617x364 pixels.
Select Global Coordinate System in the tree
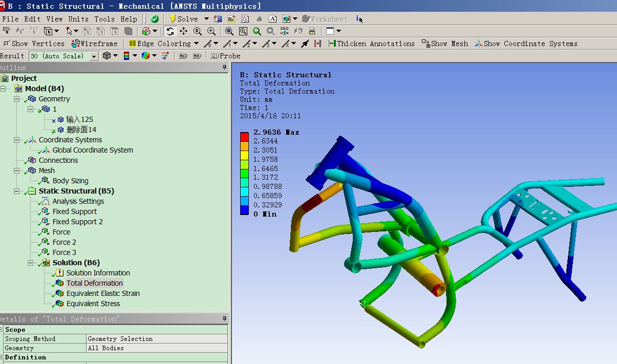(x=93, y=150)
